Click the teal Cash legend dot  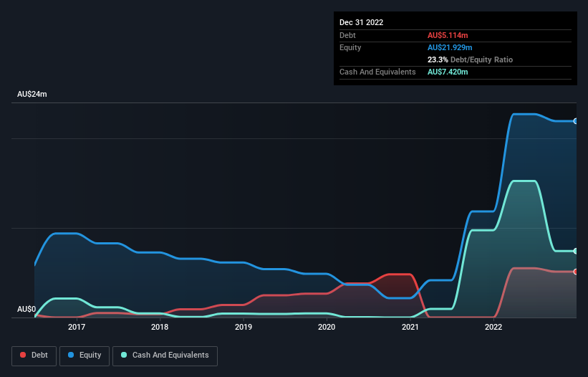tap(124, 355)
